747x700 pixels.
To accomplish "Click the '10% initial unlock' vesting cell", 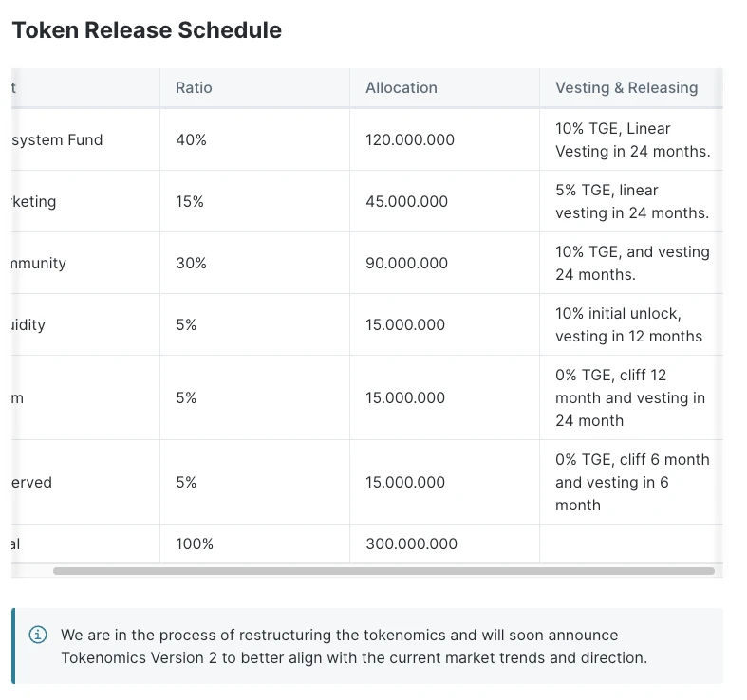I will pos(628,324).
